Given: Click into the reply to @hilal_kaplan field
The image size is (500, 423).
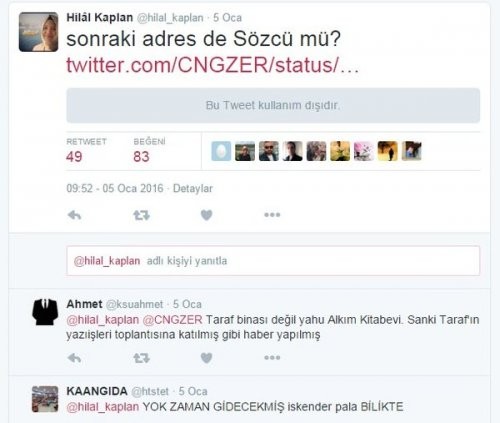Looking at the screenshot, I should pyautogui.click(x=273, y=261).
